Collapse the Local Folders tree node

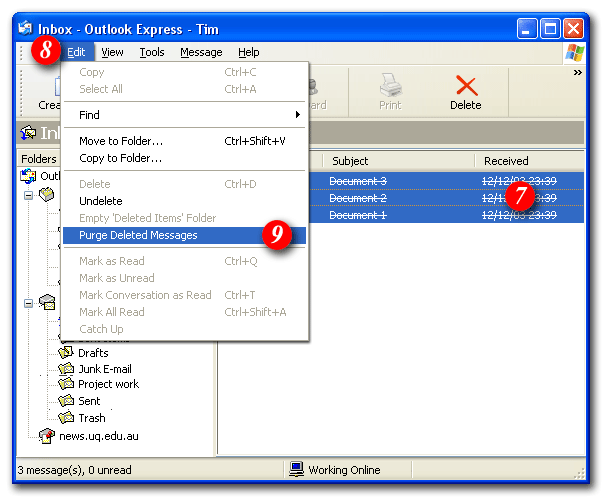click(29, 195)
